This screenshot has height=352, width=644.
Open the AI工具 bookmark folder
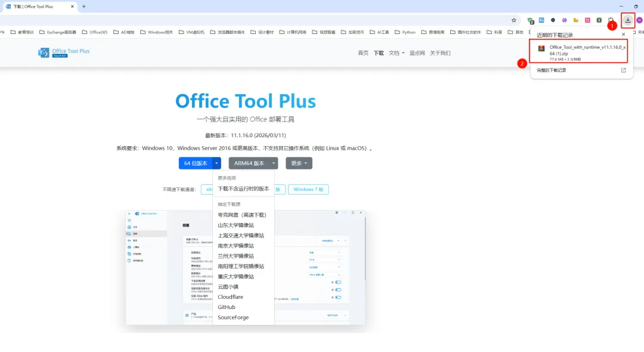click(379, 32)
